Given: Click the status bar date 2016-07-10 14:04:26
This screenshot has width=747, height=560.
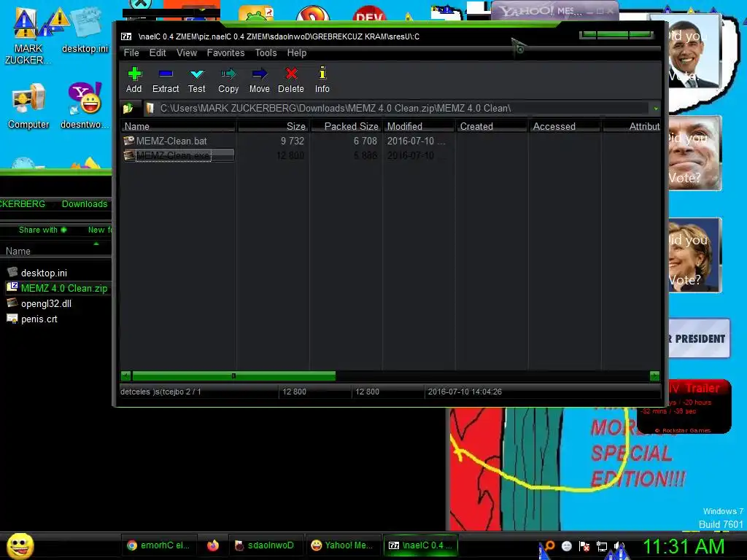Looking at the screenshot, I should click(465, 392).
